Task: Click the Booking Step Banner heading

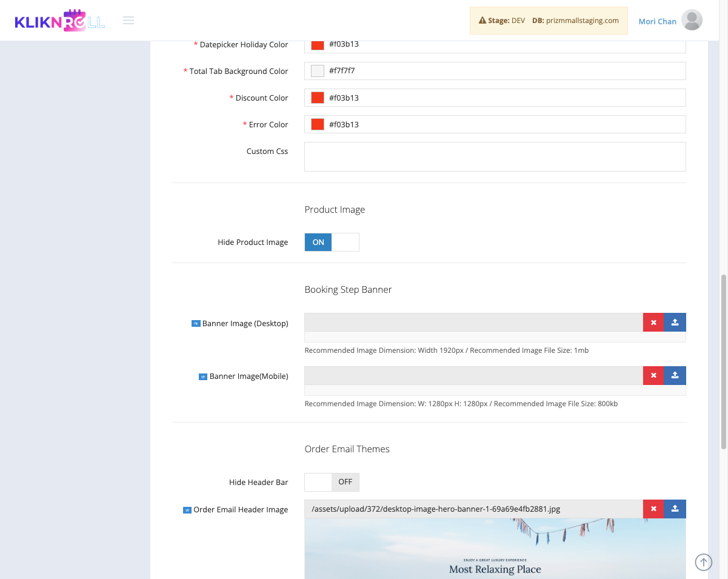Action: (x=348, y=290)
